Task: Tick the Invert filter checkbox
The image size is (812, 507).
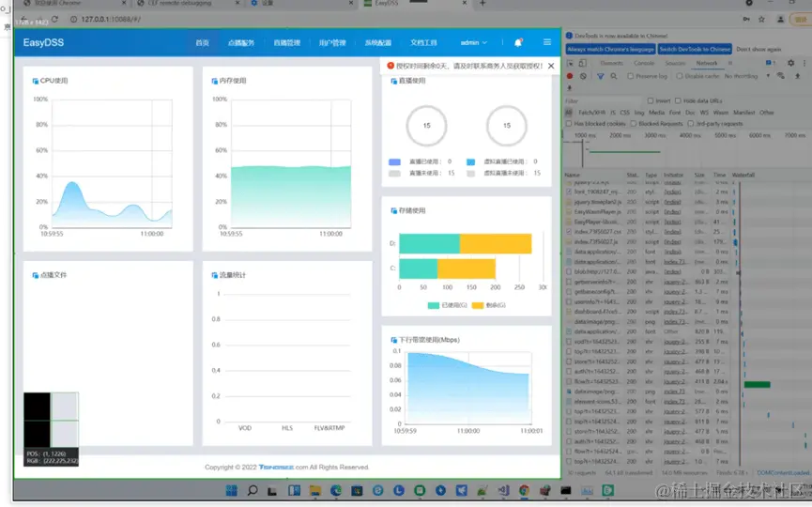Action: 651,101
